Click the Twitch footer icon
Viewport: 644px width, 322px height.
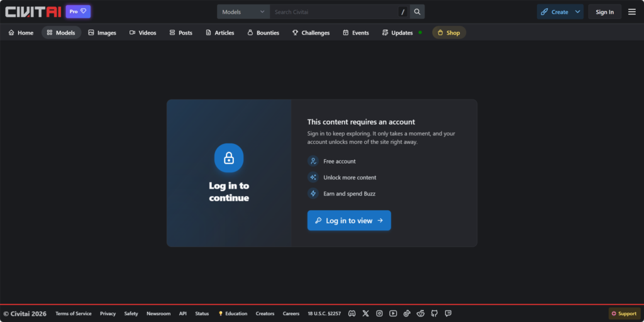point(448,313)
